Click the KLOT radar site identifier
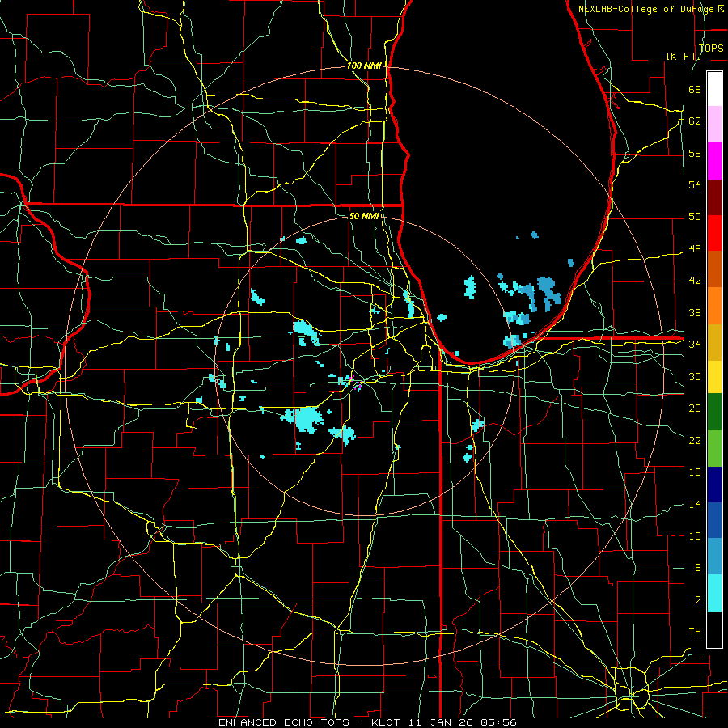The height and width of the screenshot is (728, 728). pos(387,722)
